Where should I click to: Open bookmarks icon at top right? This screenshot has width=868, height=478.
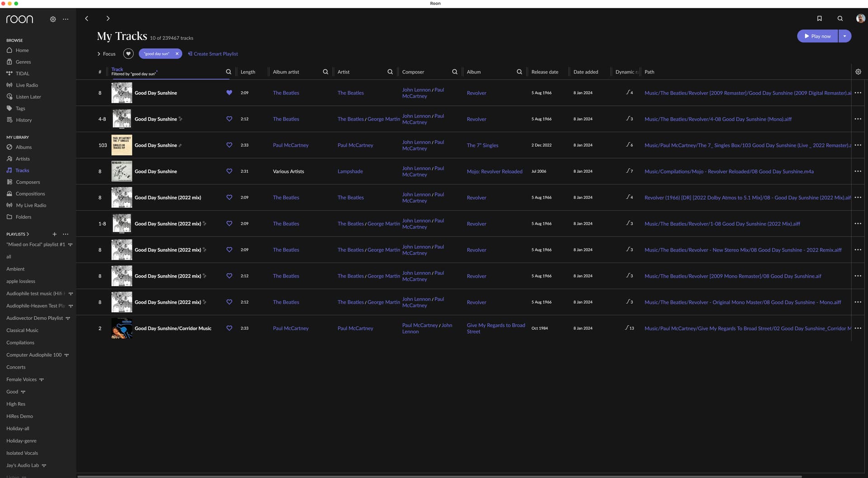tap(819, 19)
